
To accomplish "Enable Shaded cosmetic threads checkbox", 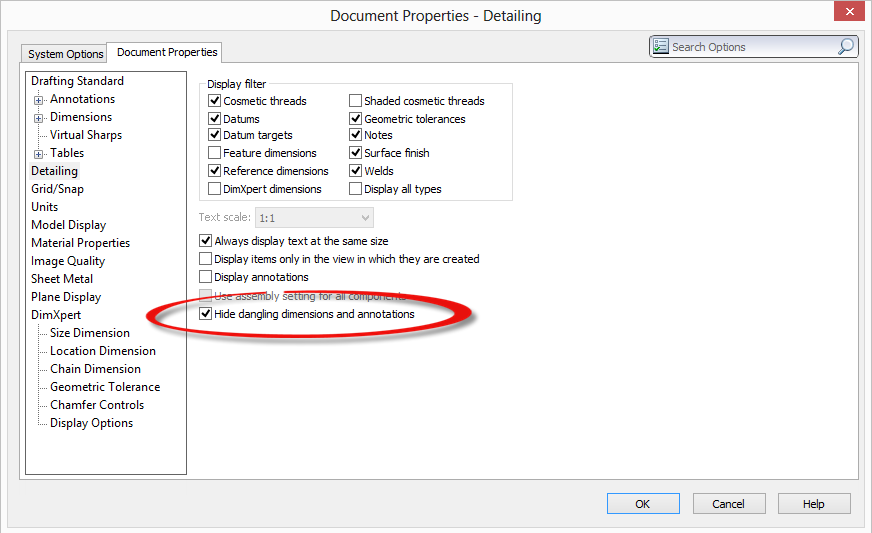I will [355, 101].
